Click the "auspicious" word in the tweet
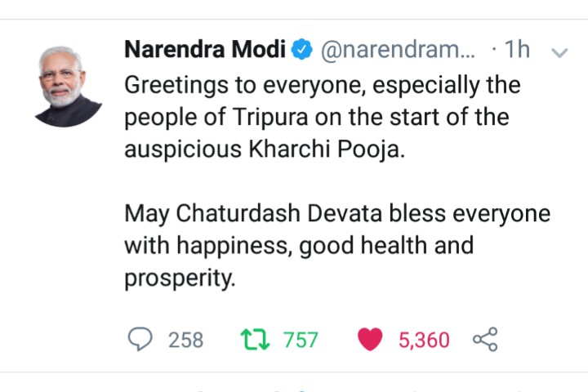This screenshot has width=588, height=392. [x=183, y=150]
